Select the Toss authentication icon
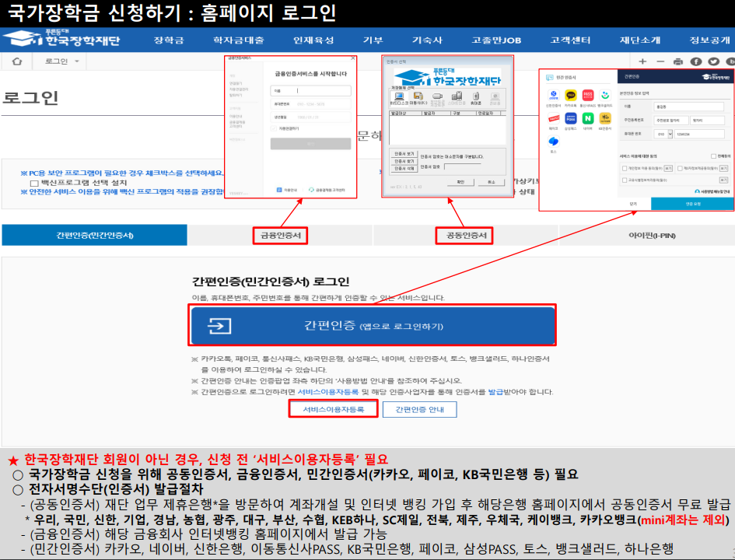This screenshot has height=560, width=735. coord(554,142)
